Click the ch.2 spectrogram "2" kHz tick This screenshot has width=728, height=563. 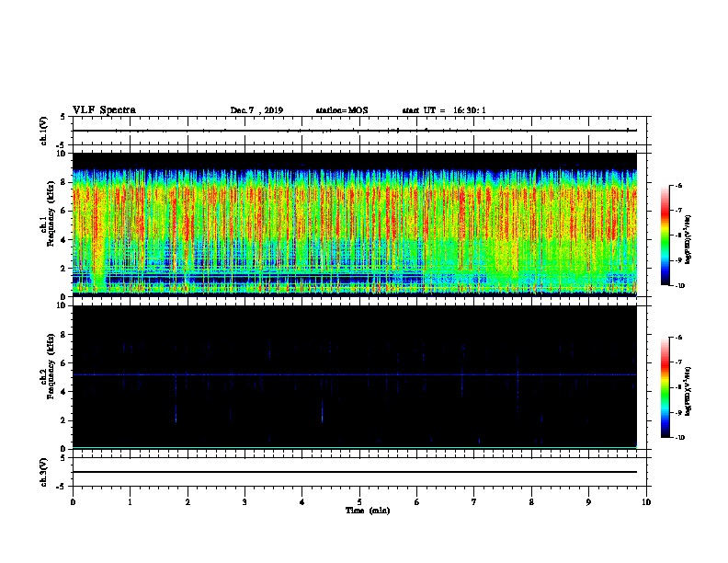(x=64, y=420)
